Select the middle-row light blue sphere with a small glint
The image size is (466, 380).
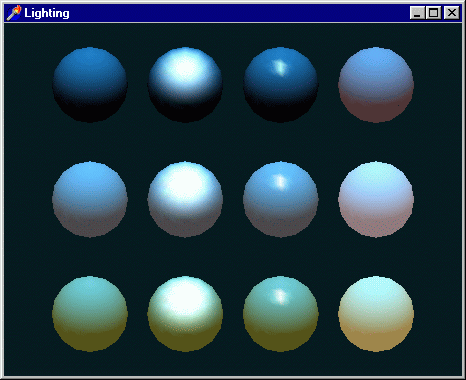tap(281, 199)
